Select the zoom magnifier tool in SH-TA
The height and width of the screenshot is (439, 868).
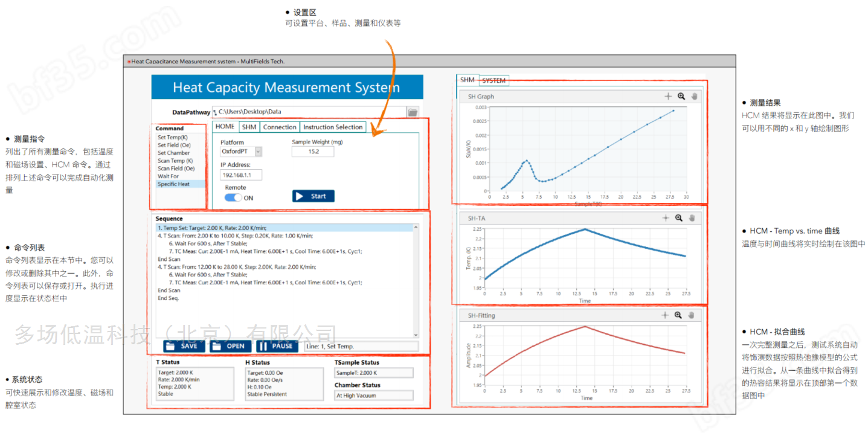click(x=679, y=218)
